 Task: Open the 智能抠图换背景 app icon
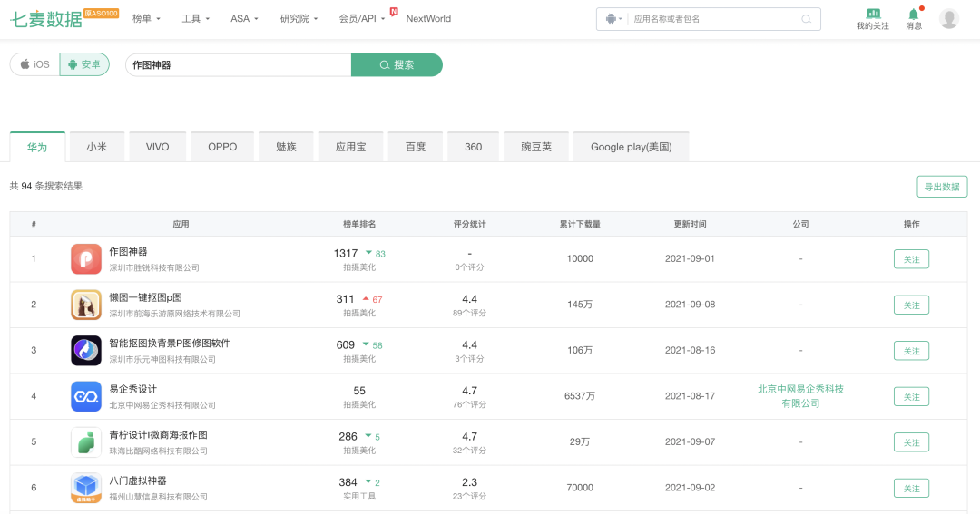pyautogui.click(x=86, y=350)
